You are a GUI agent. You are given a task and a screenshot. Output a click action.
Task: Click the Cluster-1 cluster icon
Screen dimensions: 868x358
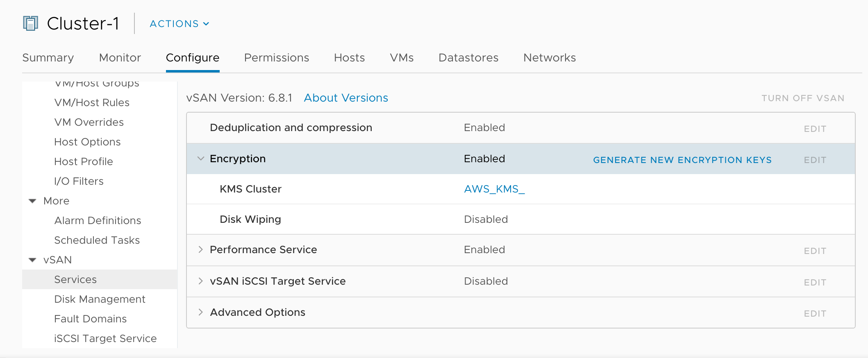(30, 23)
